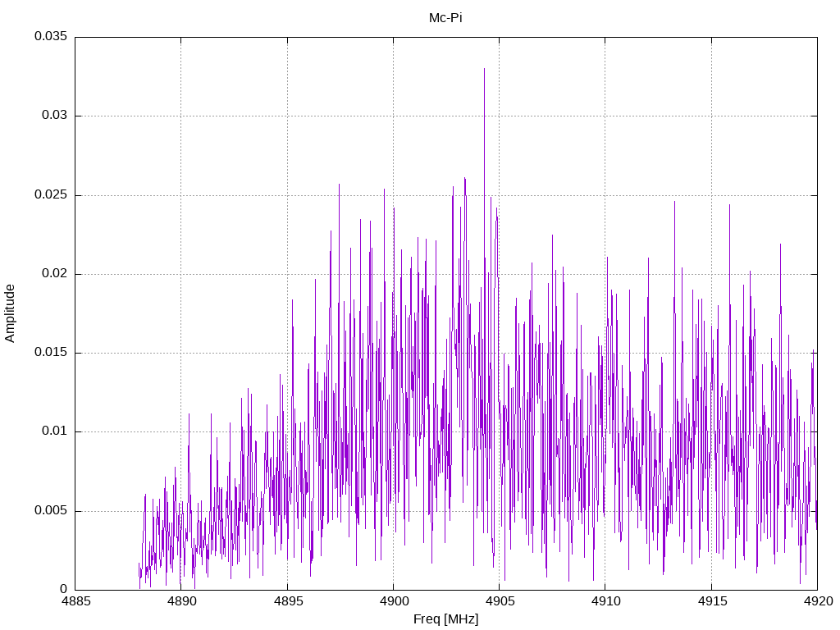Viewport: 840px width, 630px height.
Task: Click the x-axis tick label 4895
Action: (288, 601)
